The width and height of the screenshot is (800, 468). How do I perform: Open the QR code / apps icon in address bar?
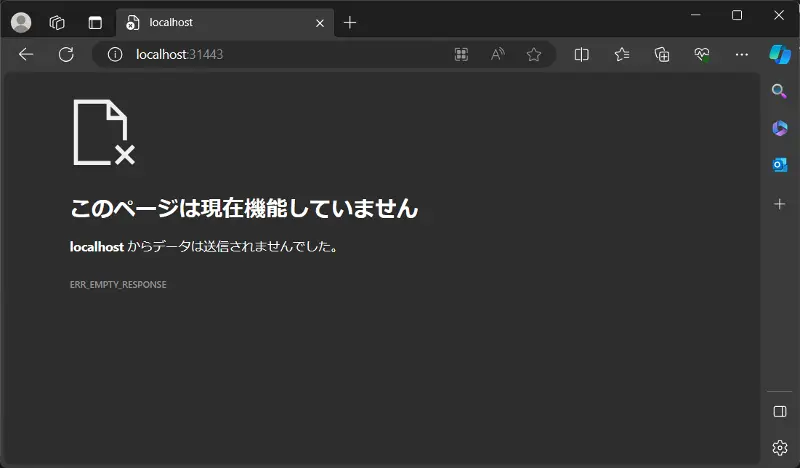pos(461,54)
